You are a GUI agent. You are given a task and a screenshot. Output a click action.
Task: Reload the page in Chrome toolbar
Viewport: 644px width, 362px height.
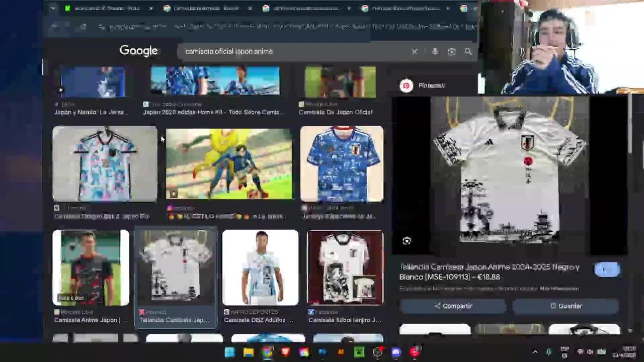coord(84,27)
